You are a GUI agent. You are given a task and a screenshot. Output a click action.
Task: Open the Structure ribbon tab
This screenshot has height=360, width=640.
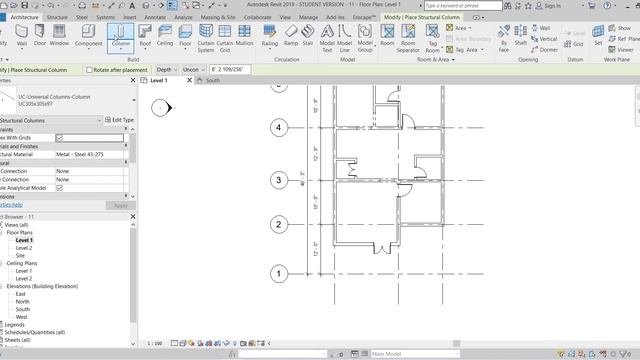pyautogui.click(x=57, y=18)
